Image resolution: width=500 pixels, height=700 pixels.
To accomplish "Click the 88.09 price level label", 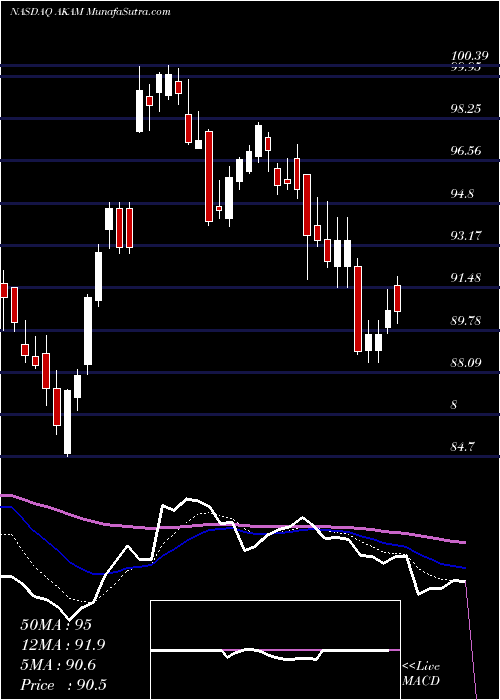I will 467,362.
